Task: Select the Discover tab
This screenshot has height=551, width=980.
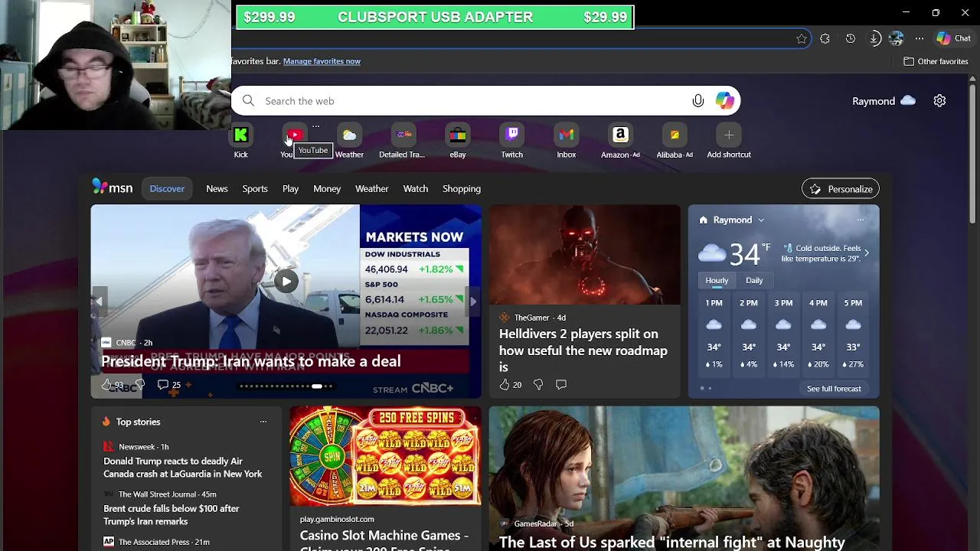Action: click(x=167, y=188)
